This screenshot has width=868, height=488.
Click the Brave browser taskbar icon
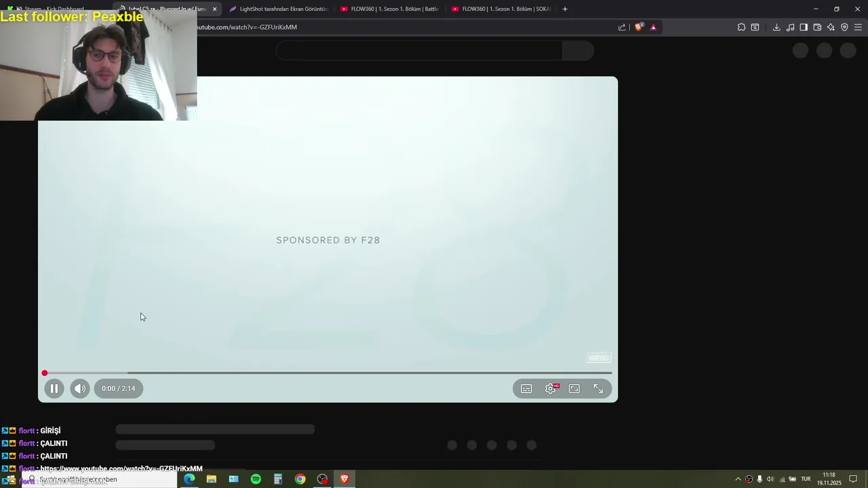[x=344, y=479]
